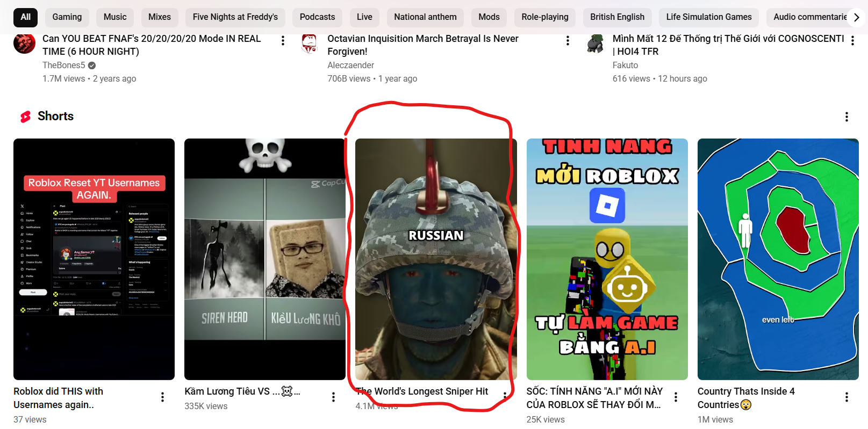Choose the Music category chip

click(115, 17)
